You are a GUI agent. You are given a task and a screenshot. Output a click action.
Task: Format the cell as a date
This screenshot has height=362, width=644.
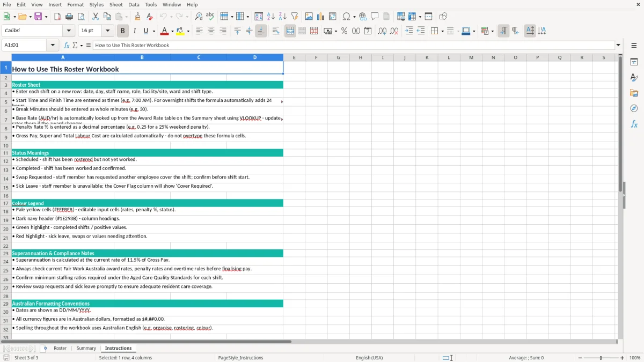point(368,31)
